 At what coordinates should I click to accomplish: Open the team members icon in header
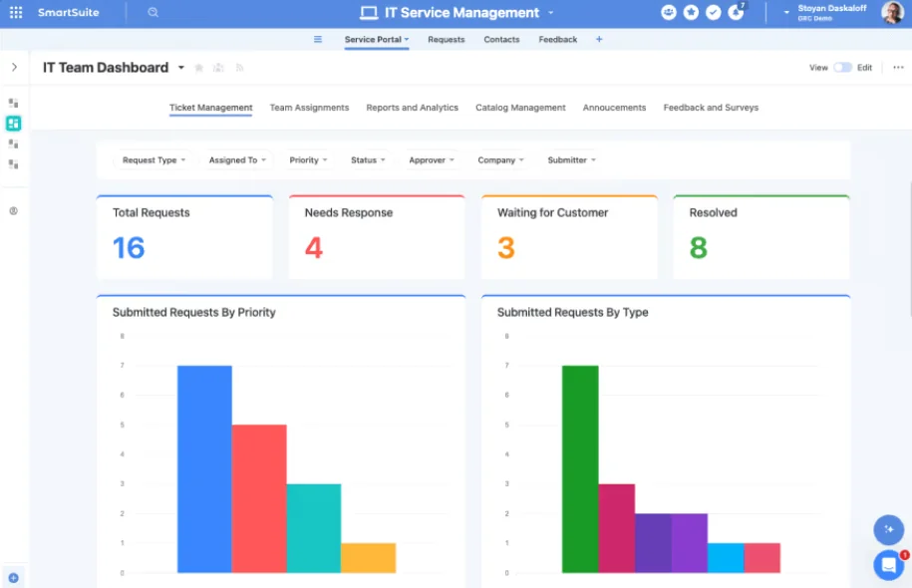[x=668, y=12]
